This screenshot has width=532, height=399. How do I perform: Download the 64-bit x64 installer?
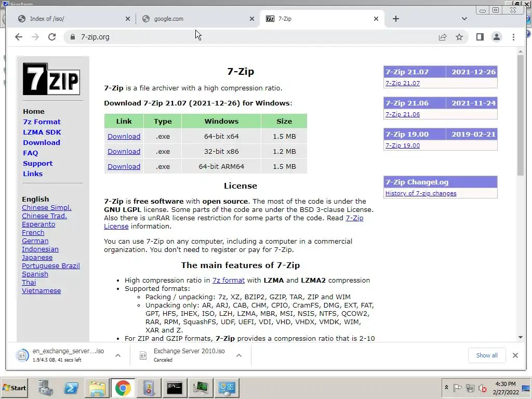pyautogui.click(x=124, y=137)
